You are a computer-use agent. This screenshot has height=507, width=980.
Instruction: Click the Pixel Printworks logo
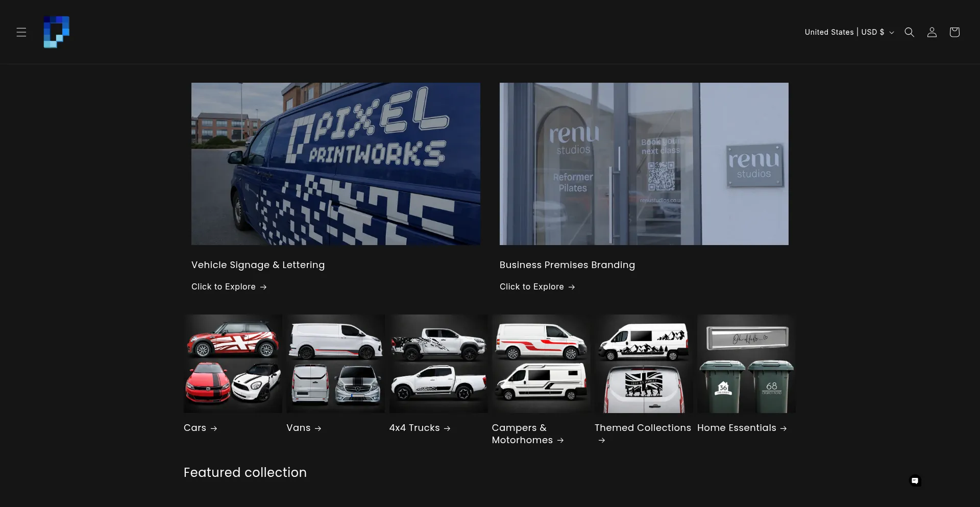pos(57,32)
